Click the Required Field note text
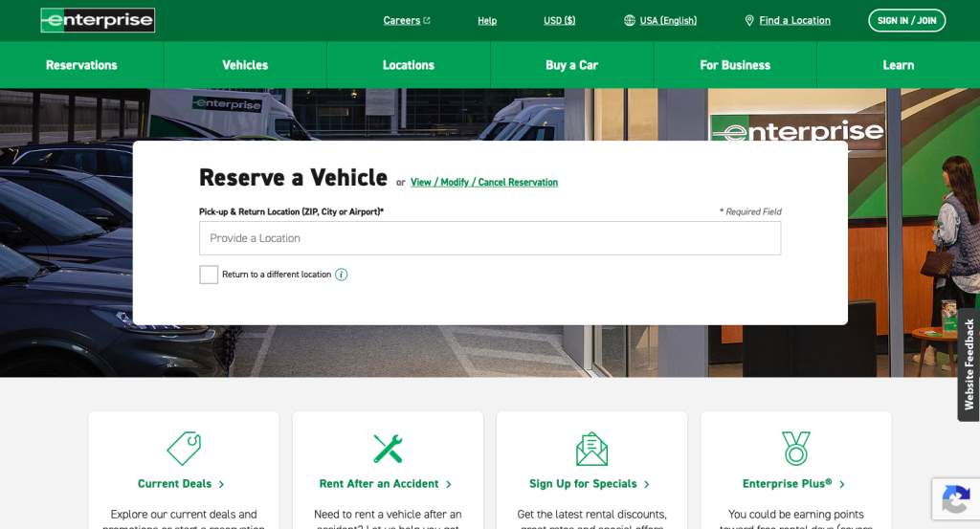The height and width of the screenshot is (529, 980). pyautogui.click(x=750, y=211)
